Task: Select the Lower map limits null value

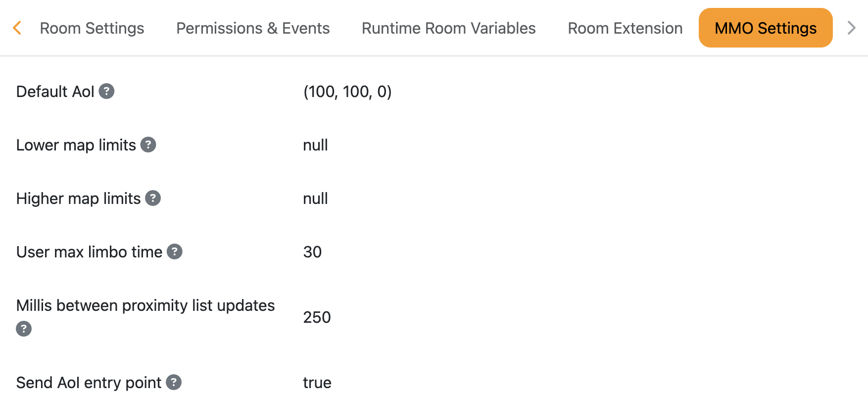Action: point(315,145)
